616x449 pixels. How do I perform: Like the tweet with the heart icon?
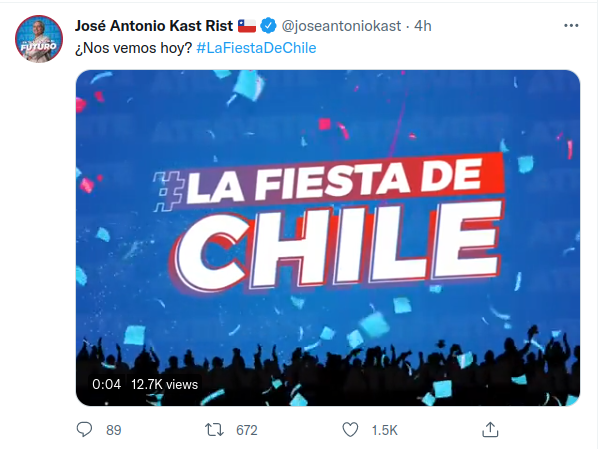tap(350, 430)
